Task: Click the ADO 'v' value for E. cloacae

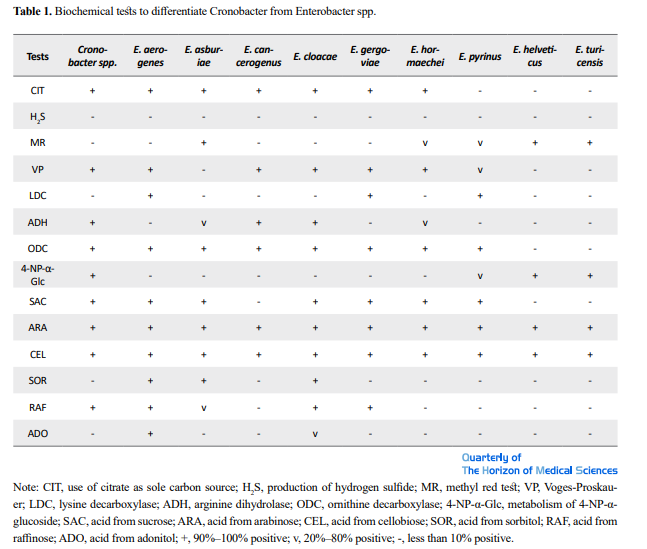Action: tap(315, 434)
